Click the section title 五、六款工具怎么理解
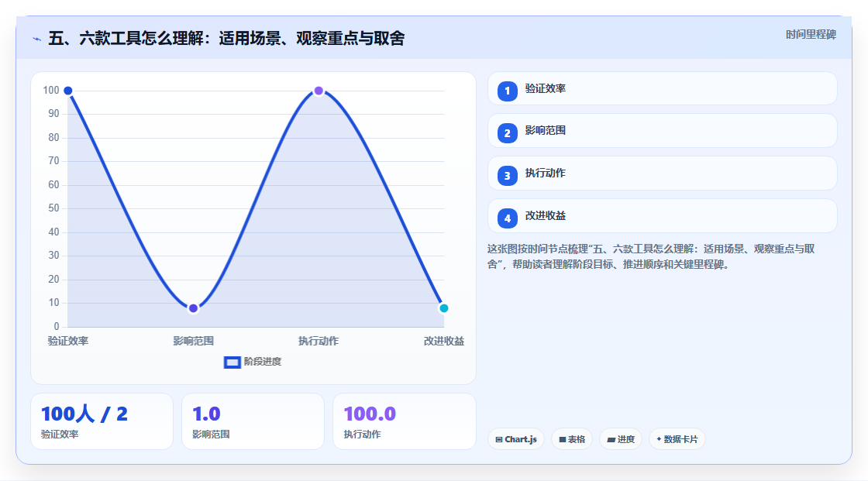Image resolution: width=868 pixels, height=481 pixels. [226, 38]
